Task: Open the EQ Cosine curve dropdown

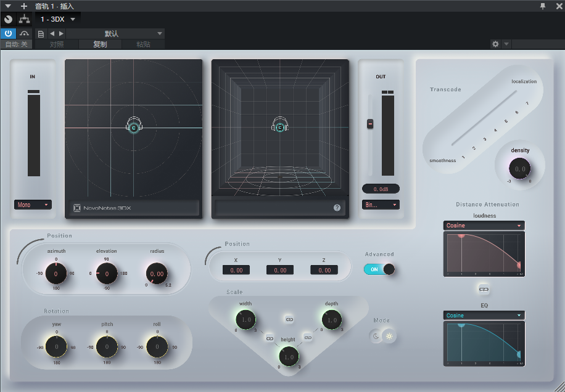Action: [x=484, y=316]
